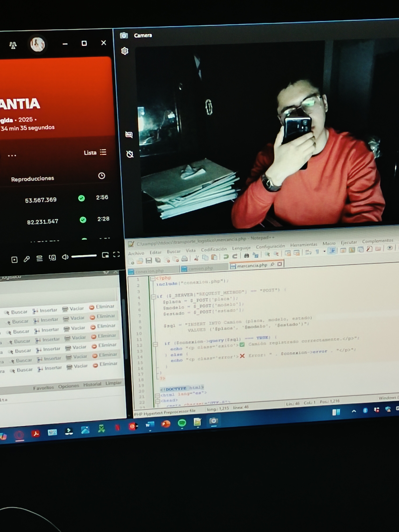This screenshot has width=399, height=532.
Task: Collapse the <html lang fold marker
Action: click(x=157, y=396)
